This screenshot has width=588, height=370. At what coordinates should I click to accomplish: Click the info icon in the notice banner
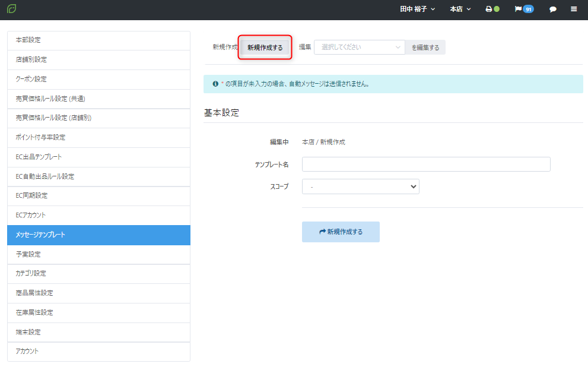[x=215, y=84]
